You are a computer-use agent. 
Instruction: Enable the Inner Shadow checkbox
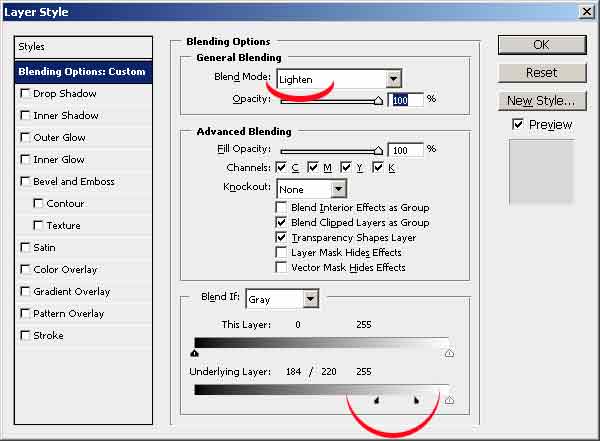[25, 115]
